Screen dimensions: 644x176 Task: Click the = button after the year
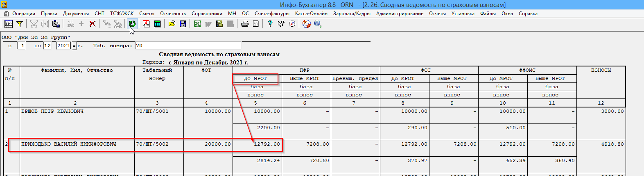point(74,46)
